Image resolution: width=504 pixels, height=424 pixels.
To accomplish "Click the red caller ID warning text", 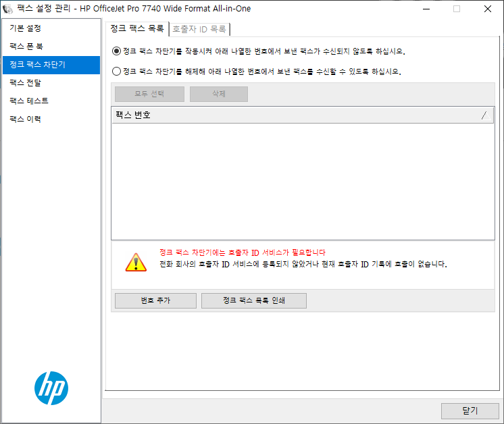I will (243, 253).
